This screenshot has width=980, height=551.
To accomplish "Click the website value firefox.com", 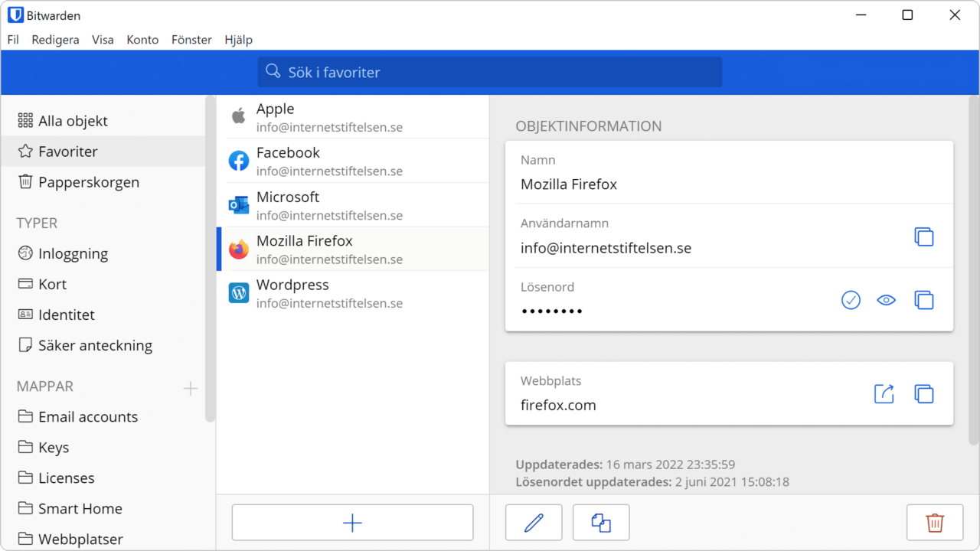I will [558, 406].
